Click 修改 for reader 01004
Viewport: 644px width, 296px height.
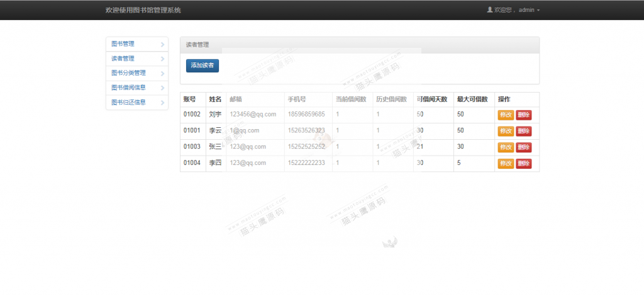[x=506, y=164]
